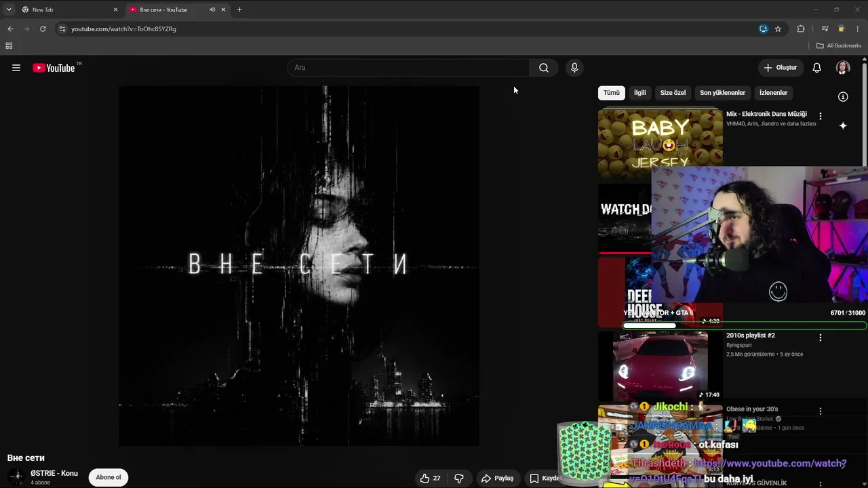Image resolution: width=868 pixels, height=488 pixels.
Task: Open more options for 2010s playlist #2
Action: (x=820, y=338)
